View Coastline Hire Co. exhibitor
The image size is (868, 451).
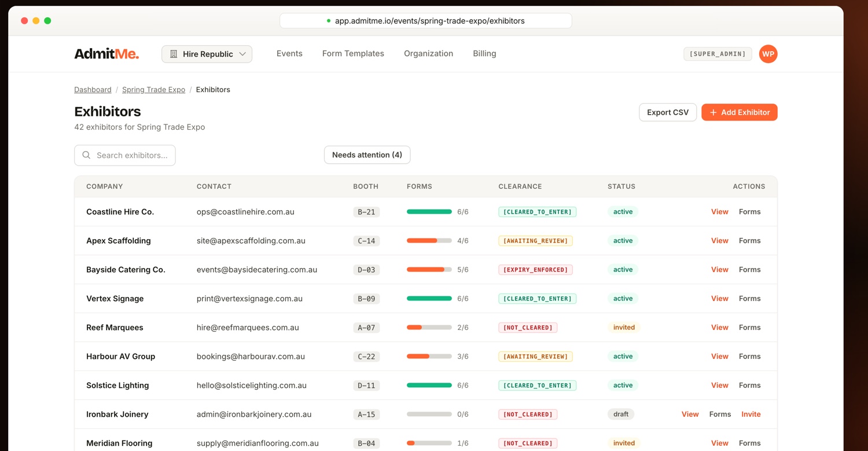(719, 212)
